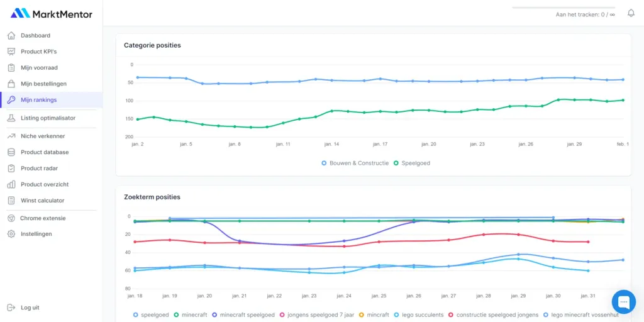Click the Winst calculator icon
This screenshot has width=644, height=322.
11,201
